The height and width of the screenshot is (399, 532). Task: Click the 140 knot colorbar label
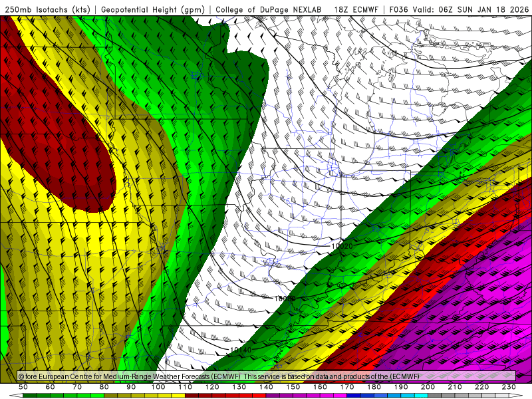[266, 387]
